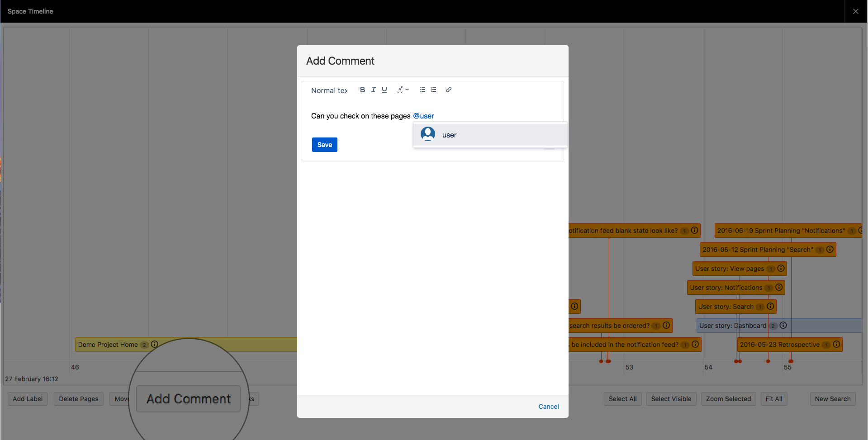The height and width of the screenshot is (440, 868).
Task: Open the text color dropdown
Action: (x=403, y=90)
